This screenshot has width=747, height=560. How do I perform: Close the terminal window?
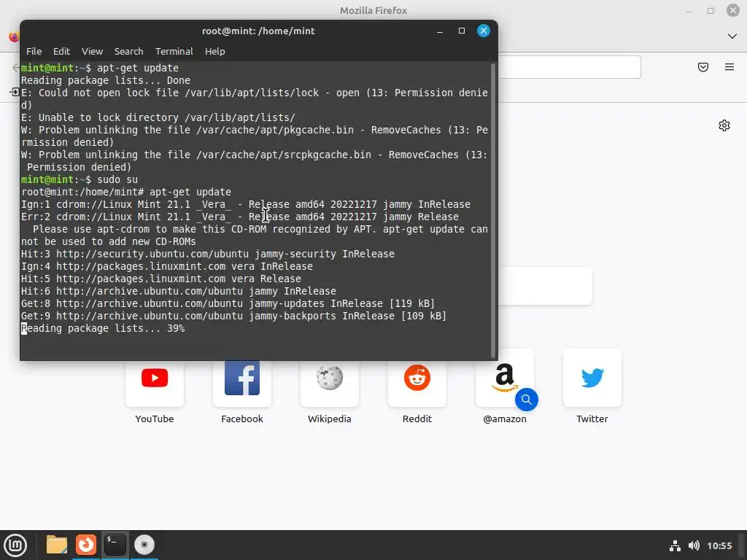(484, 31)
